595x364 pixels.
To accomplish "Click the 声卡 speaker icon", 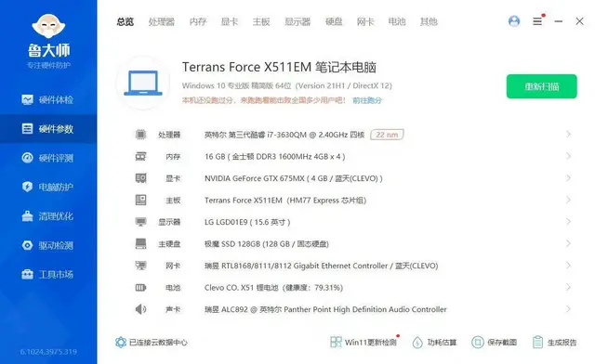I will pos(140,309).
